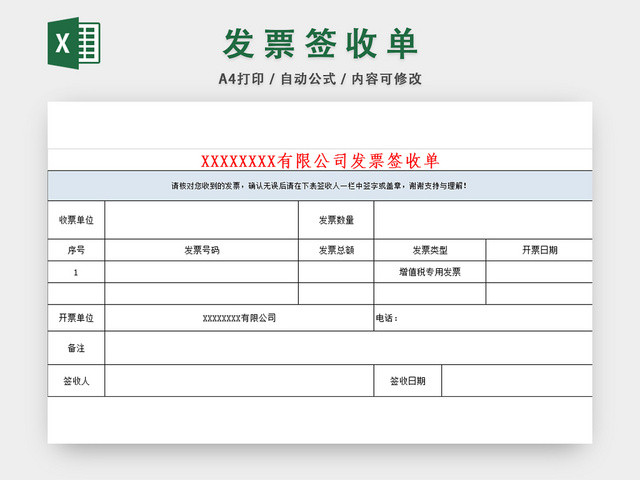
Task: Select the 开票单位 label cell
Action: (76, 318)
